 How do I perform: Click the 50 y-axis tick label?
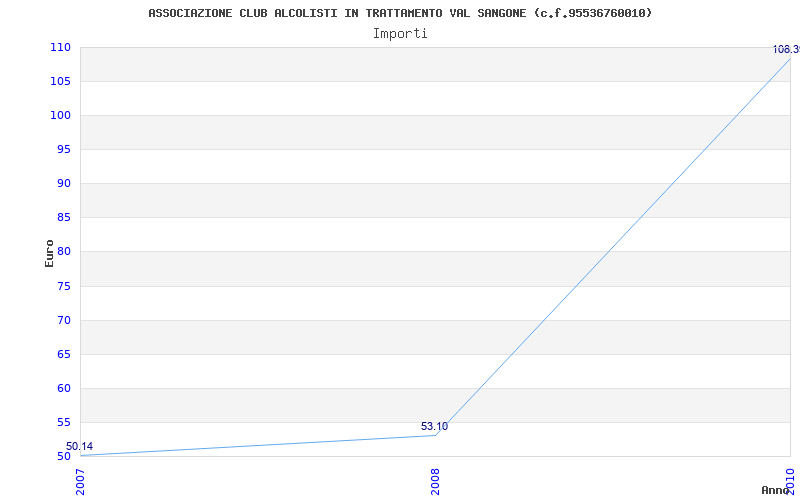click(x=64, y=456)
